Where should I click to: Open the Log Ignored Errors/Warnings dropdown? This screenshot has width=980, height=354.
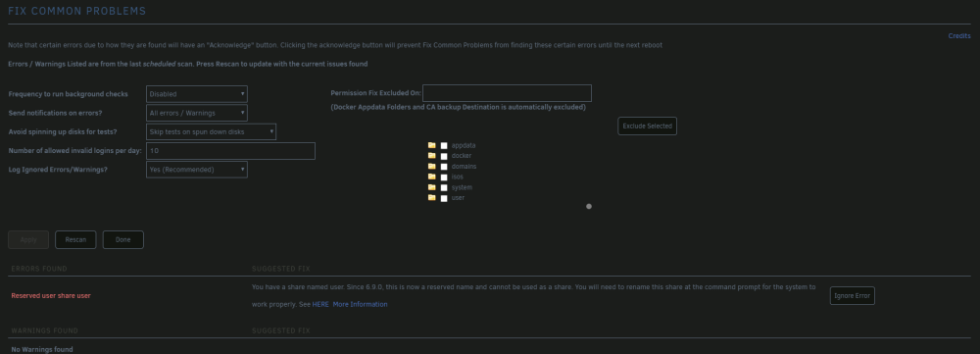(x=197, y=170)
